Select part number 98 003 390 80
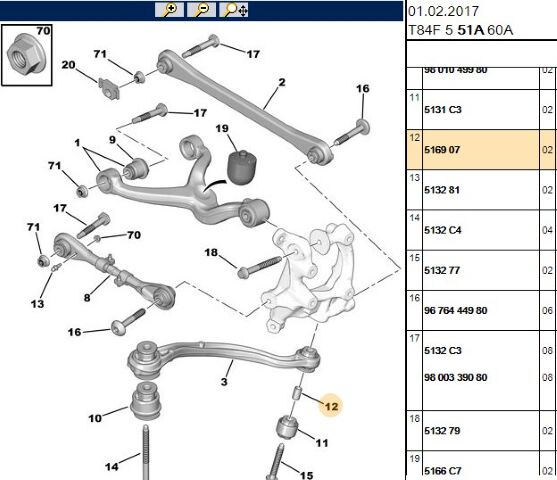This screenshot has width=557, height=480. (455, 377)
